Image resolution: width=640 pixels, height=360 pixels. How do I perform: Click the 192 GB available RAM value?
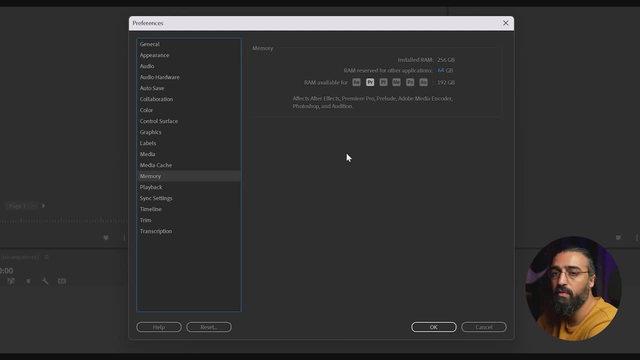[x=446, y=82]
